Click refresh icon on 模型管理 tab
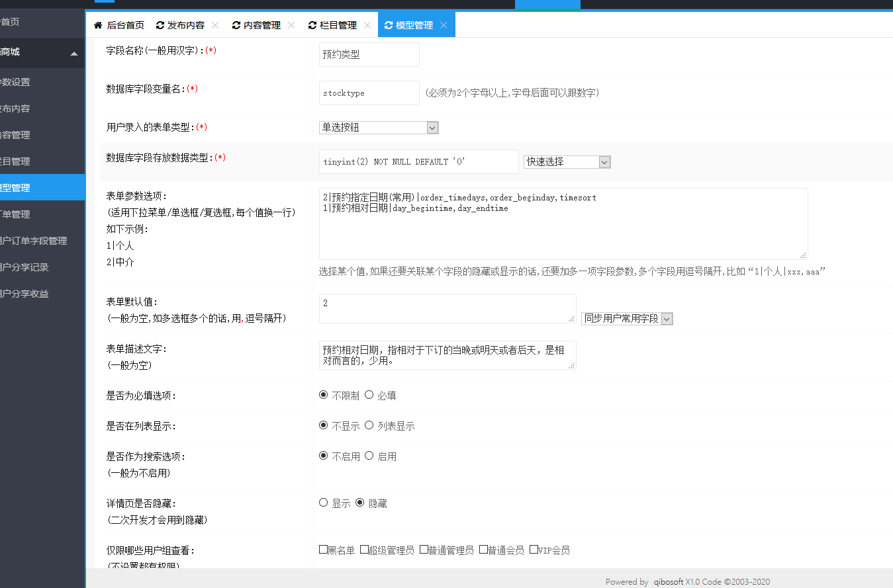Screen dimensions: 893x588 coord(389,25)
